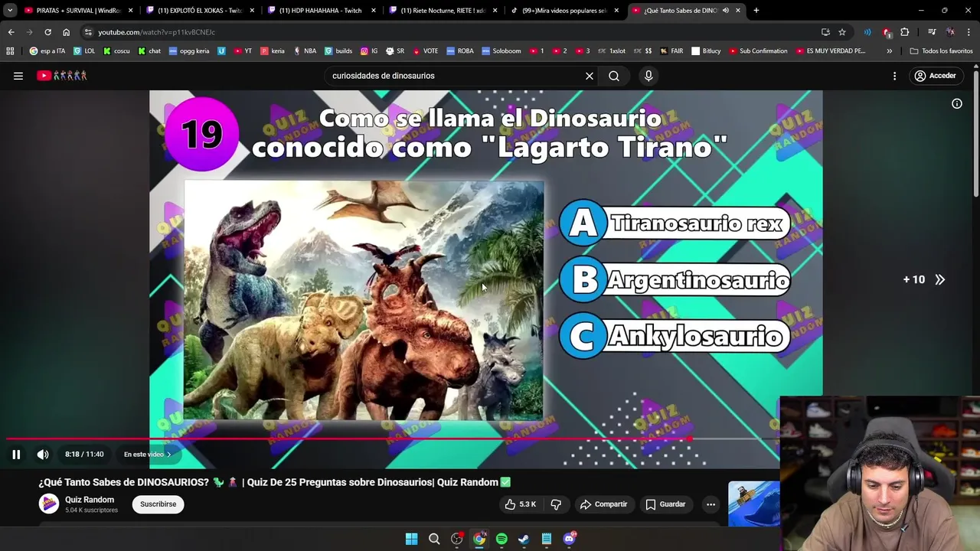Bookmark this page with star icon
980x551 pixels.
842,32
